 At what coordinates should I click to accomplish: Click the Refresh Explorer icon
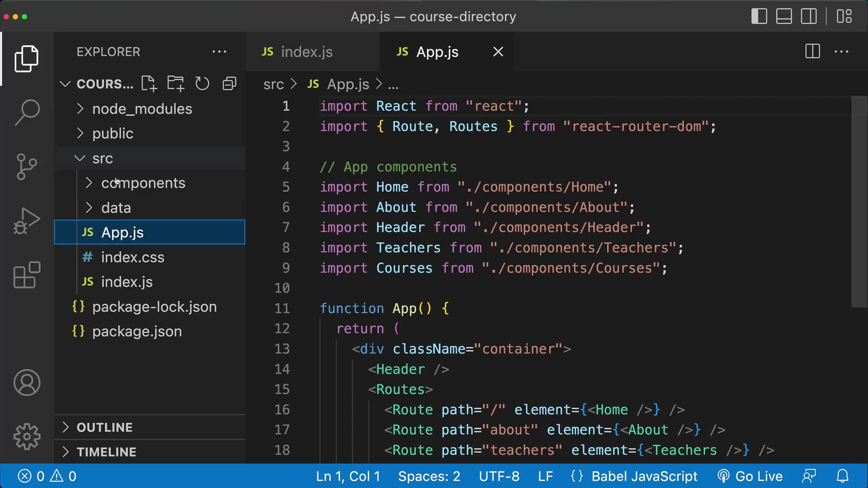click(202, 84)
